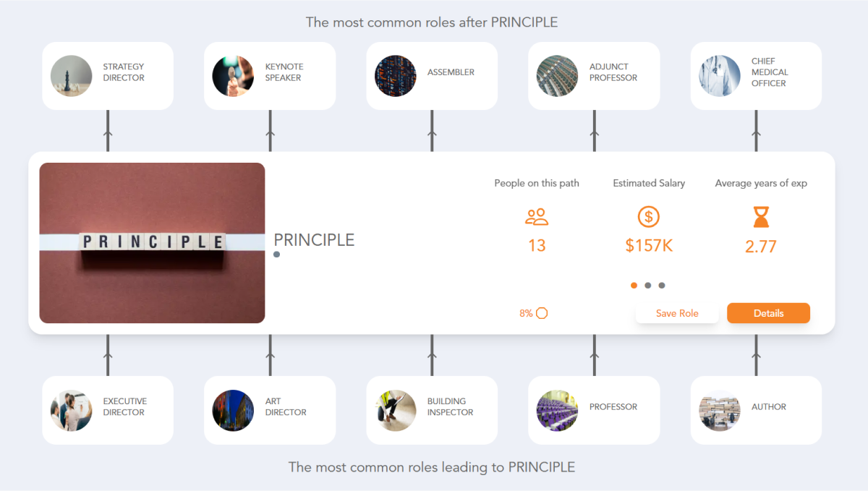
Task: Open the Executive Director role card
Action: click(107, 410)
